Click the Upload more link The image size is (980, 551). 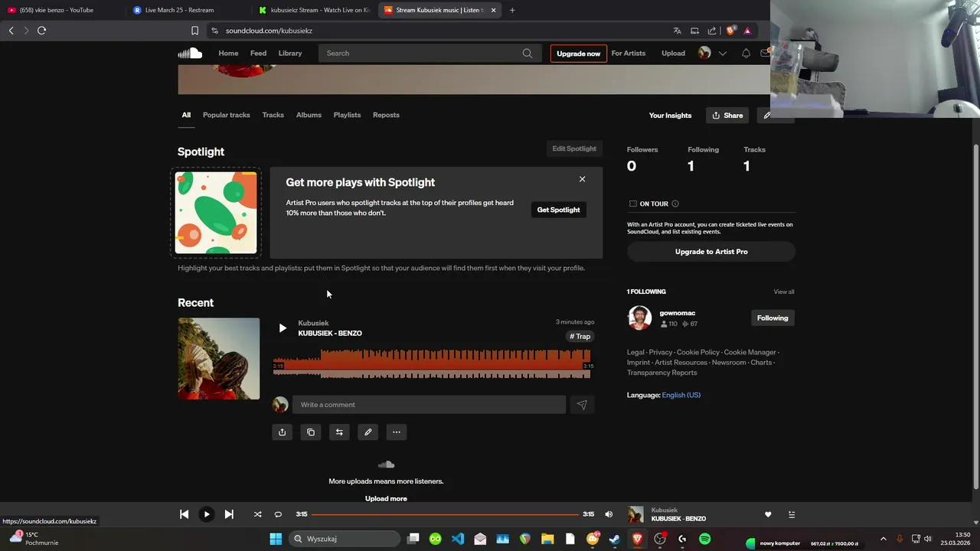386,498
